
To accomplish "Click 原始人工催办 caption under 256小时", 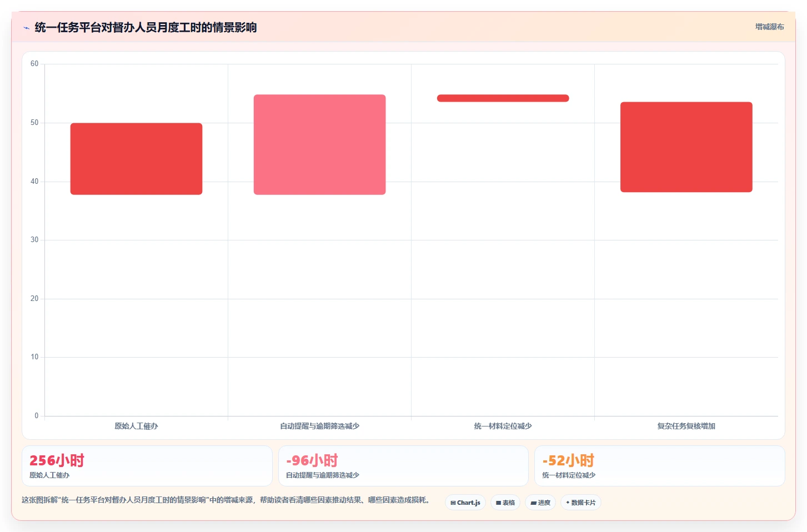I will (49, 475).
